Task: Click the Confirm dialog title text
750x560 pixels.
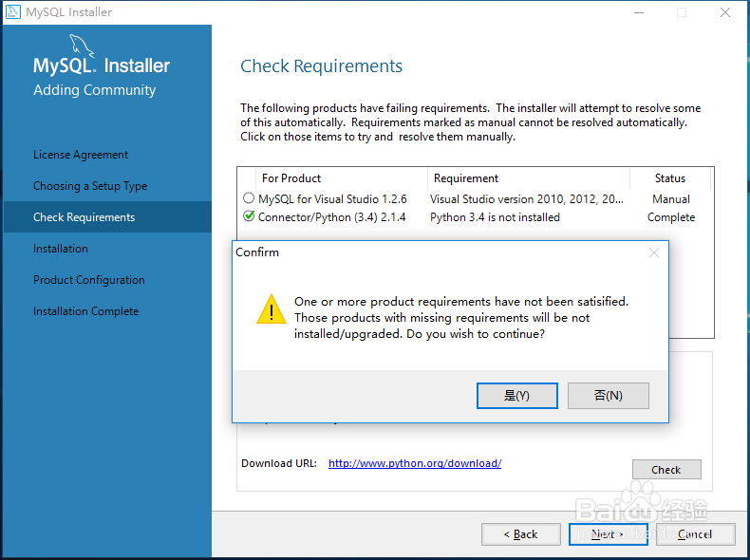Action: [257, 252]
